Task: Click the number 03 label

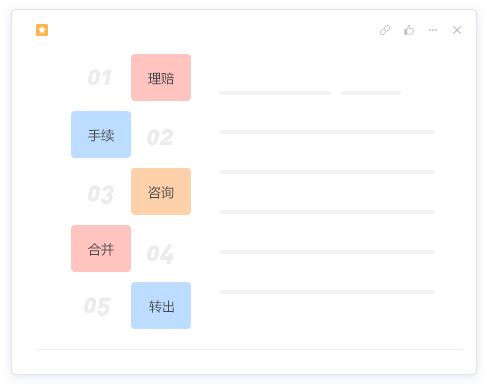Action: pos(101,194)
